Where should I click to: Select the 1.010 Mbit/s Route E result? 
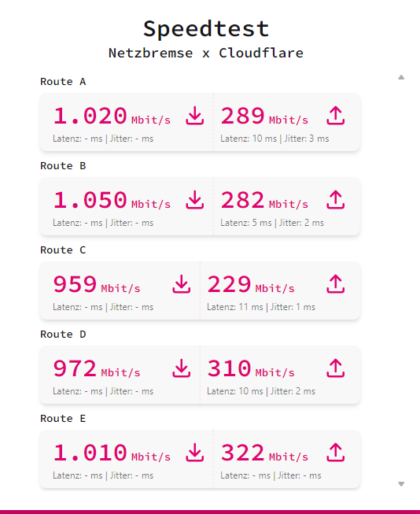click(112, 453)
